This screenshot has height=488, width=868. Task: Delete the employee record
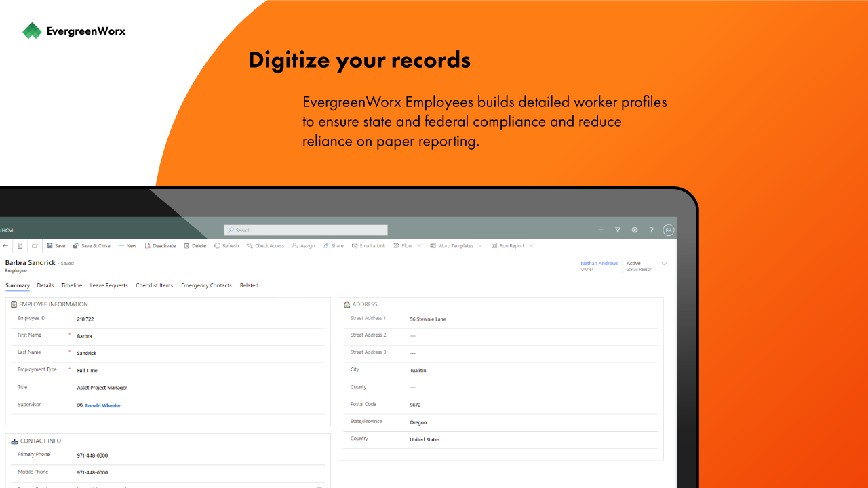coord(195,246)
